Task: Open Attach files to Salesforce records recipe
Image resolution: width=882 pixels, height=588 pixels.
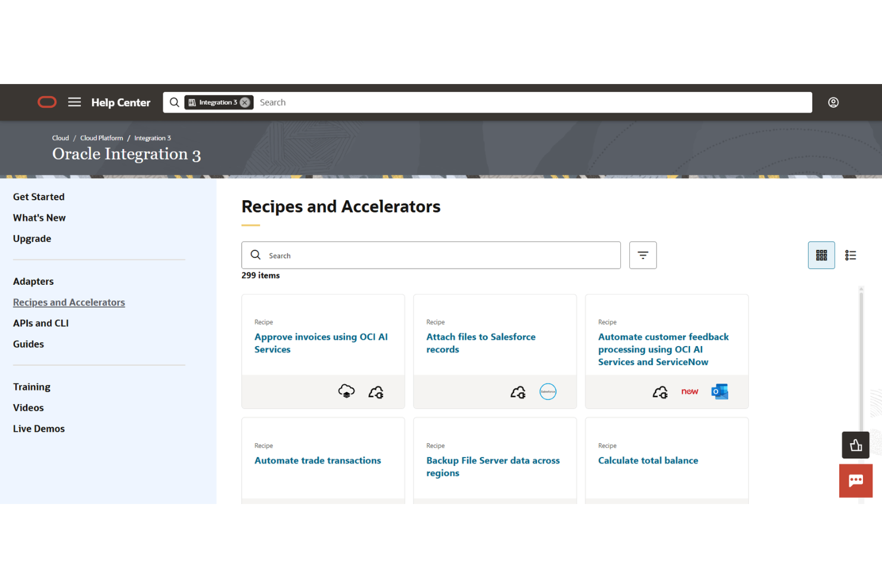Action: [481, 343]
